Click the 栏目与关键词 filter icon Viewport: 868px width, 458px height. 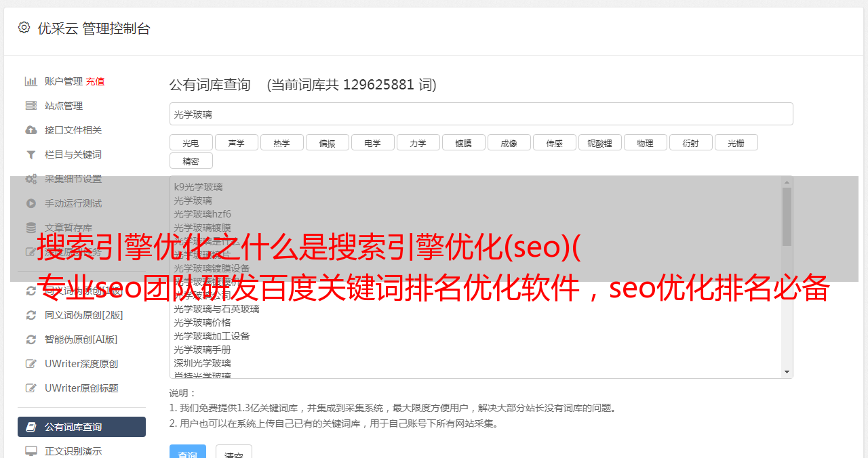tap(31, 154)
